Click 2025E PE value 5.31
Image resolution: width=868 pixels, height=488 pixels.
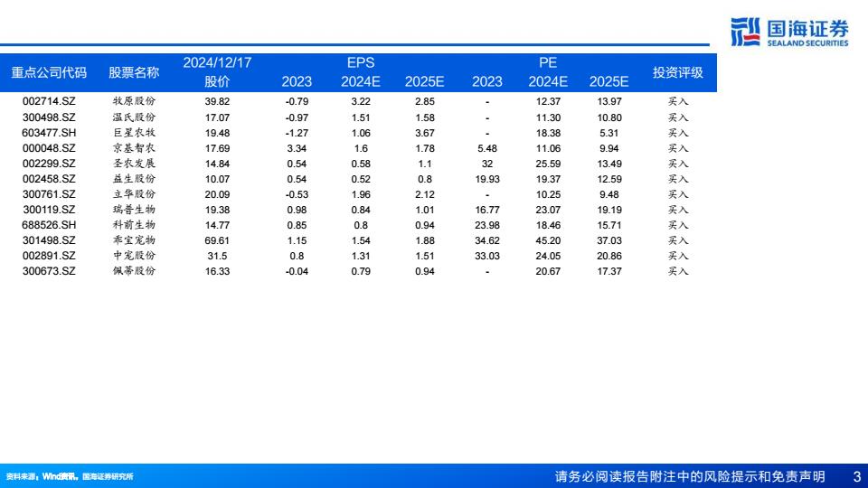coord(609,133)
